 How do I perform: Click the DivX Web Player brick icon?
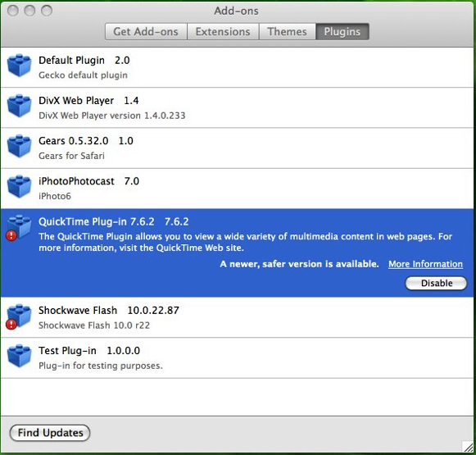[x=19, y=106]
